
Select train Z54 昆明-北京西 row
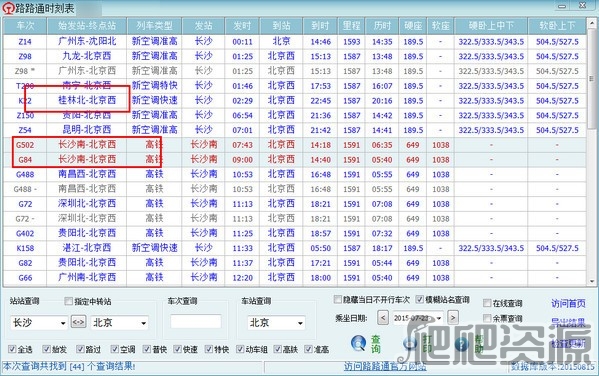coord(294,130)
